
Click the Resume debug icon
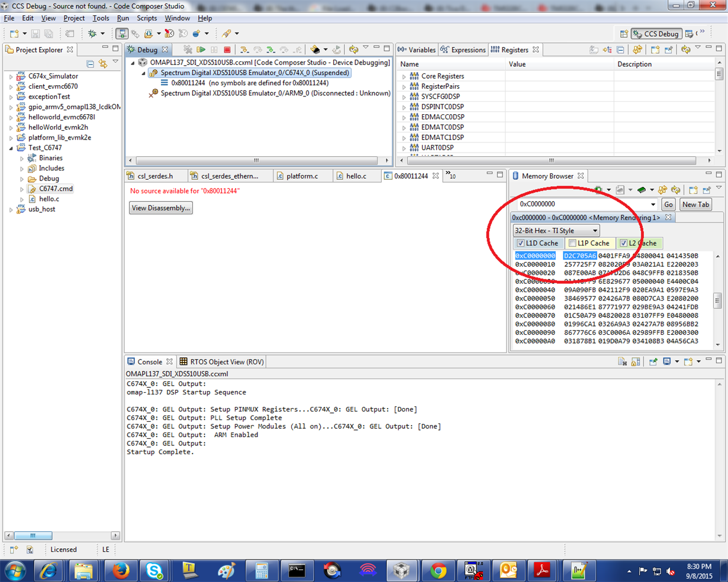click(201, 50)
